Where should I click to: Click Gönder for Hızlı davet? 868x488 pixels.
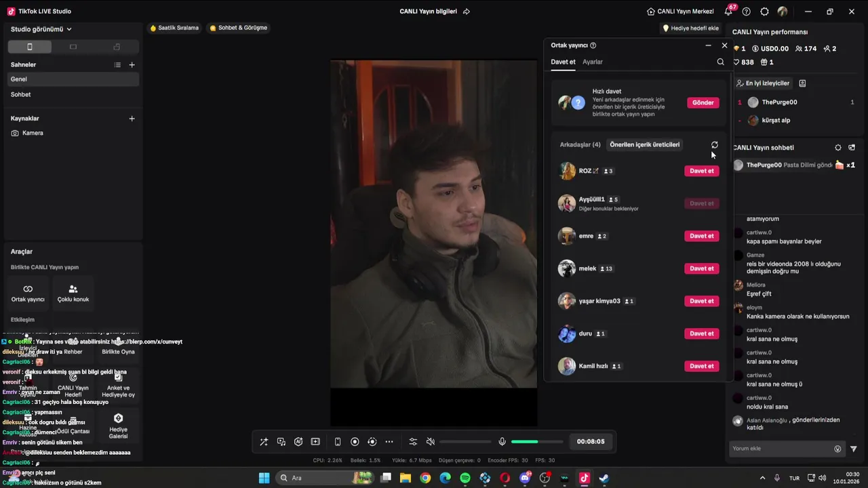pyautogui.click(x=703, y=102)
